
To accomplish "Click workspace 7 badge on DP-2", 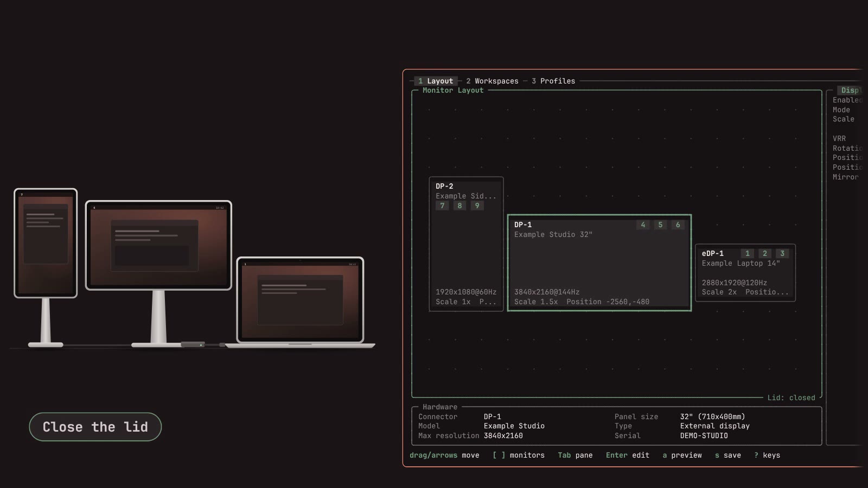I will [442, 206].
